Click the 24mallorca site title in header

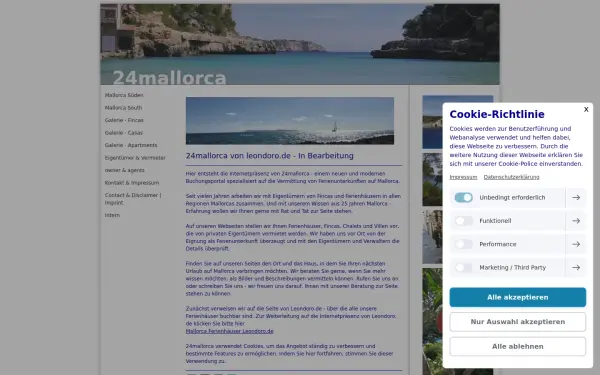(x=170, y=77)
